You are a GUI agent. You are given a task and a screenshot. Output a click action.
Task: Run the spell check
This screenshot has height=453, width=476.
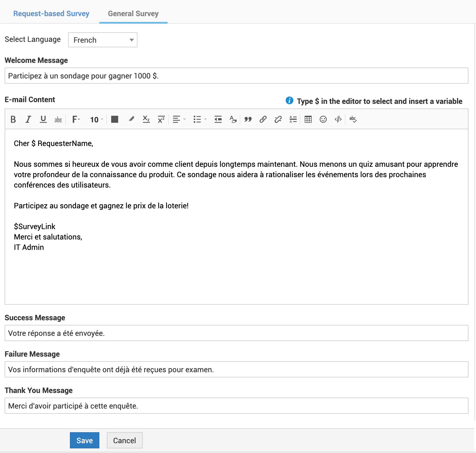(353, 119)
